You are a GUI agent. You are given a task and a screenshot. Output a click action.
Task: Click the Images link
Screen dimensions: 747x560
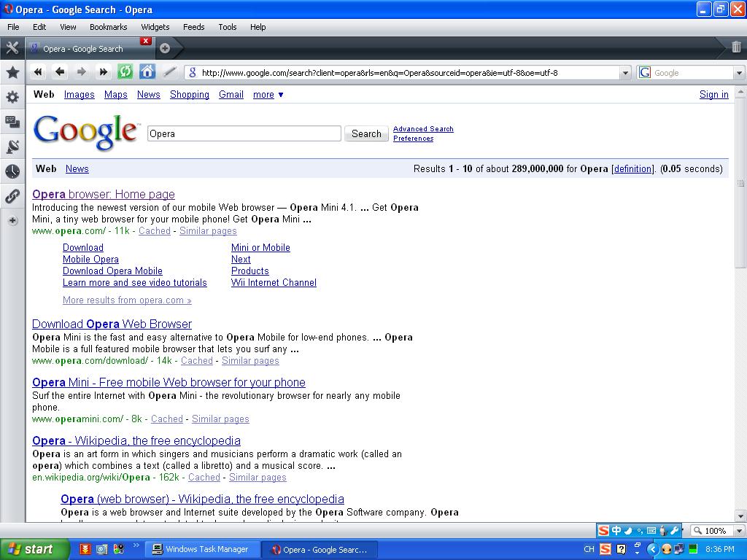pyautogui.click(x=79, y=94)
